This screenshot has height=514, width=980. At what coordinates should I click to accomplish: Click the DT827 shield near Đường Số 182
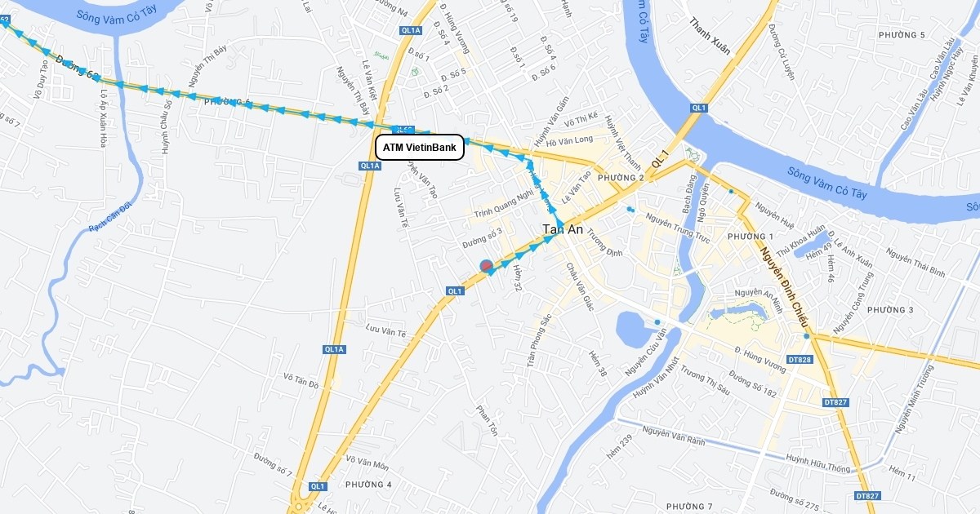(x=836, y=402)
